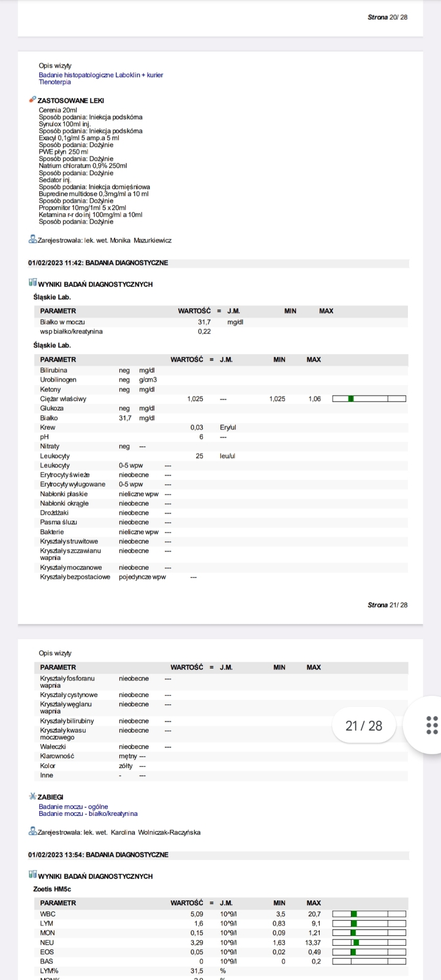Click the MON reference range bar
The width and height of the screenshot is (441, 980).
(x=369, y=933)
